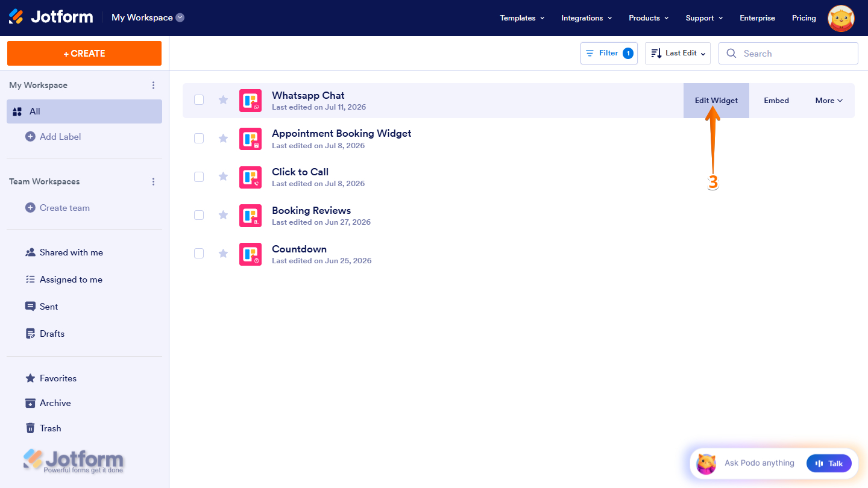Star the Appointment Booking Widget
Screen dimensions: 868x488
point(223,139)
